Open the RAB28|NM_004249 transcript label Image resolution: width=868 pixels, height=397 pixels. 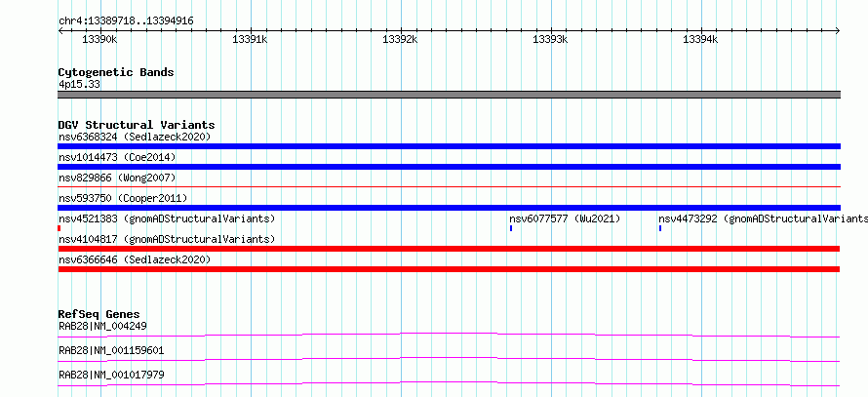[102, 326]
